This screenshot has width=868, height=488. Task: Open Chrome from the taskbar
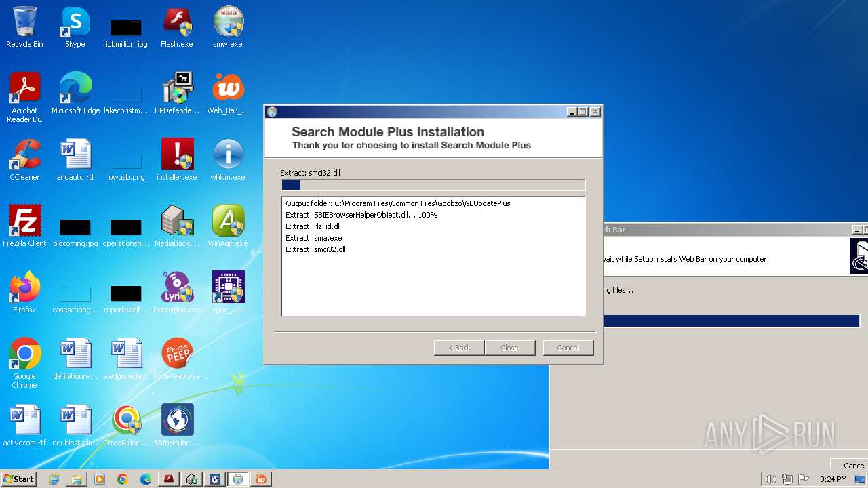[x=123, y=479]
